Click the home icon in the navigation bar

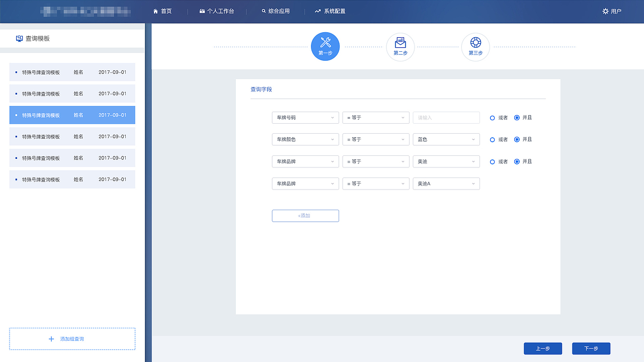pyautogui.click(x=156, y=11)
